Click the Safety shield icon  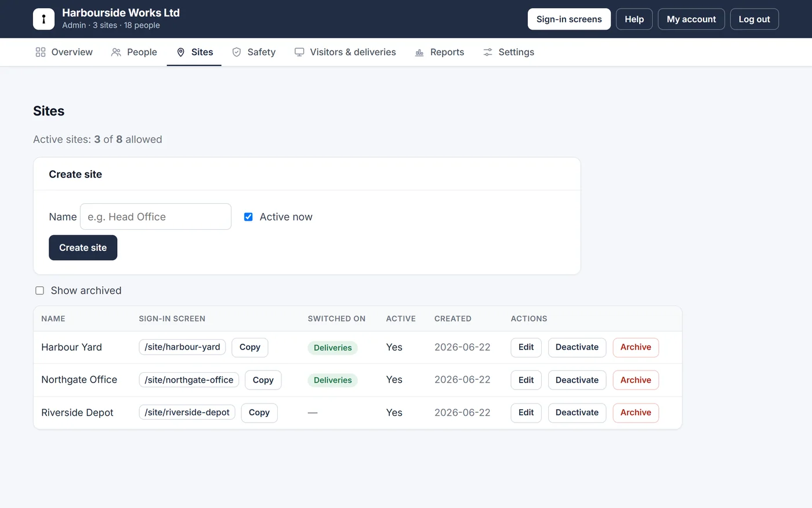[x=237, y=52]
